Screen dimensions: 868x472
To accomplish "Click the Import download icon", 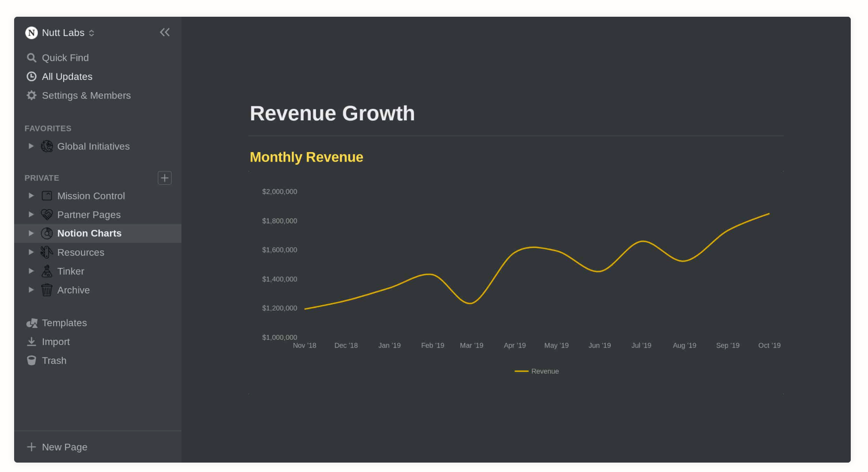I will click(32, 342).
